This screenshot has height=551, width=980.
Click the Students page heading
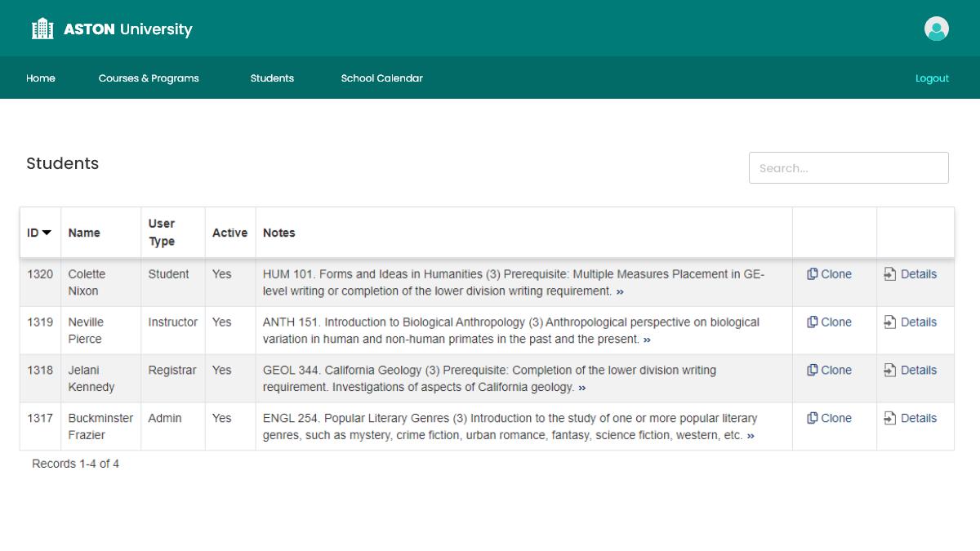tap(62, 163)
